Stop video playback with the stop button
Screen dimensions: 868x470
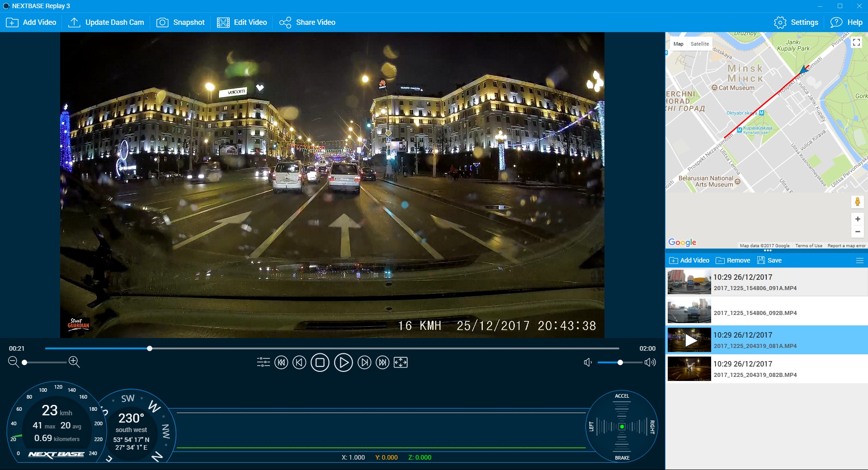320,362
